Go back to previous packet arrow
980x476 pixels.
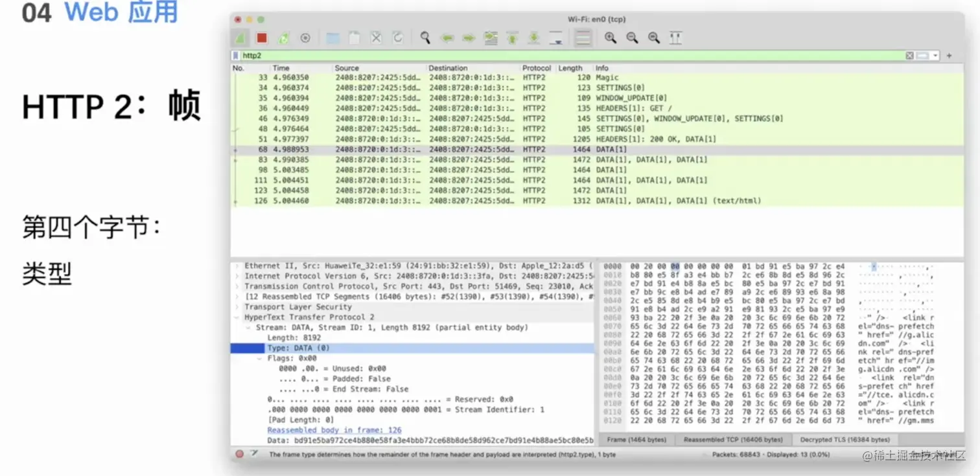coord(447,38)
